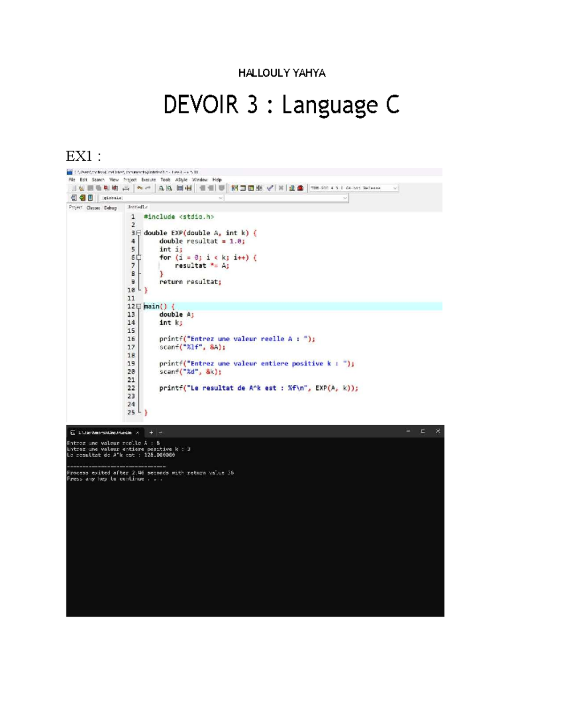
Task: Click the Run icon in the toolbar
Action: [243, 188]
